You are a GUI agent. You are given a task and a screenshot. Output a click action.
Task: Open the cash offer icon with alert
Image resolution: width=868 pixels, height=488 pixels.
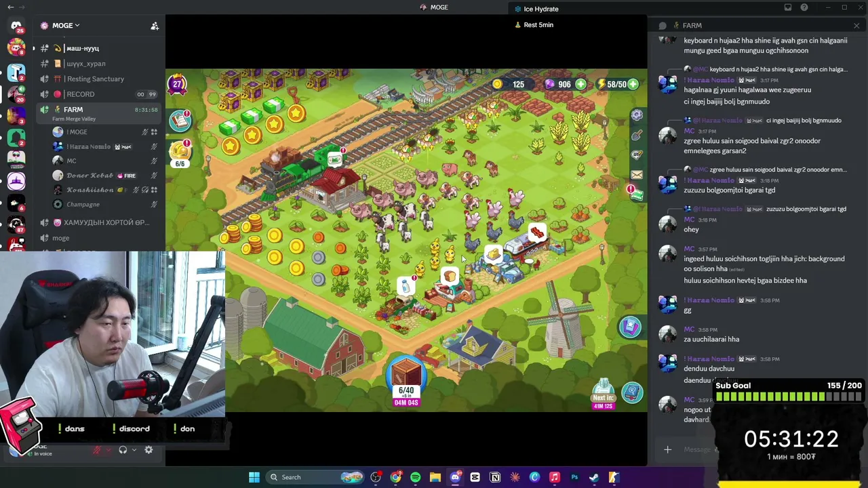point(635,194)
